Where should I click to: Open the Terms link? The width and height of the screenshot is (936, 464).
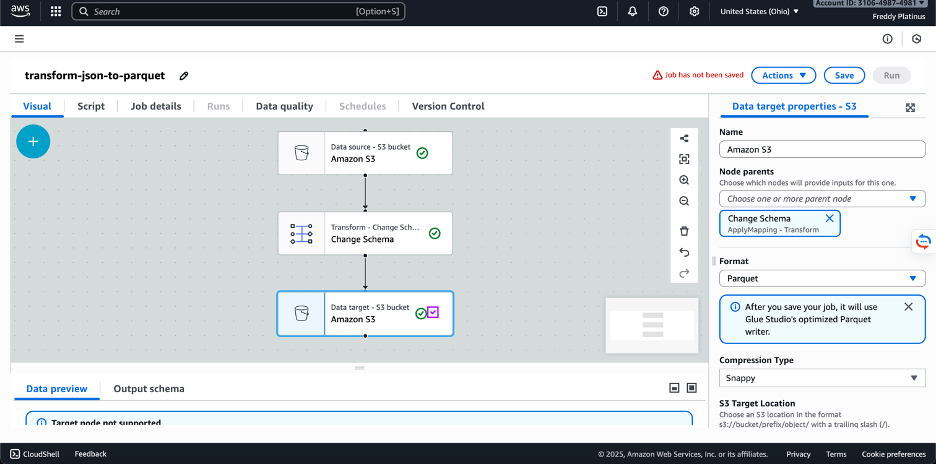(x=836, y=454)
